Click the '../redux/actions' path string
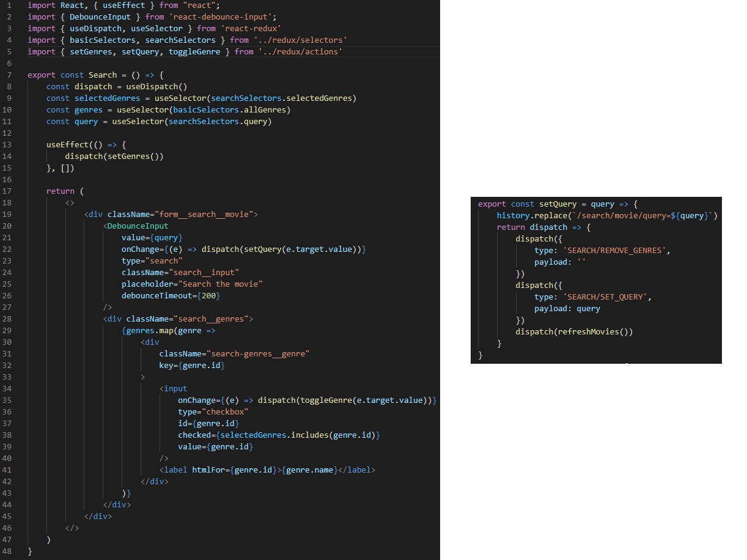This screenshot has height=560, width=747. point(300,51)
